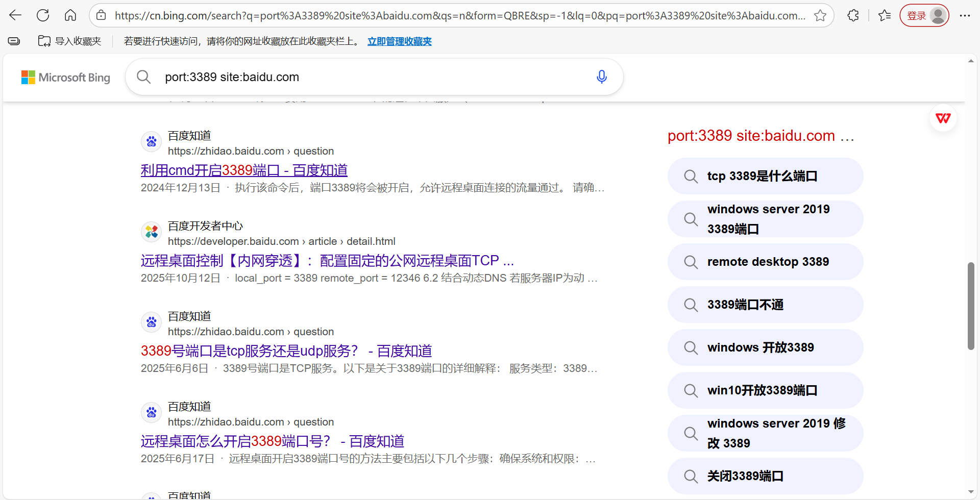Screen dimensions: 980x500
Task: Open 立即管理收藏夹 link
Action: [400, 41]
